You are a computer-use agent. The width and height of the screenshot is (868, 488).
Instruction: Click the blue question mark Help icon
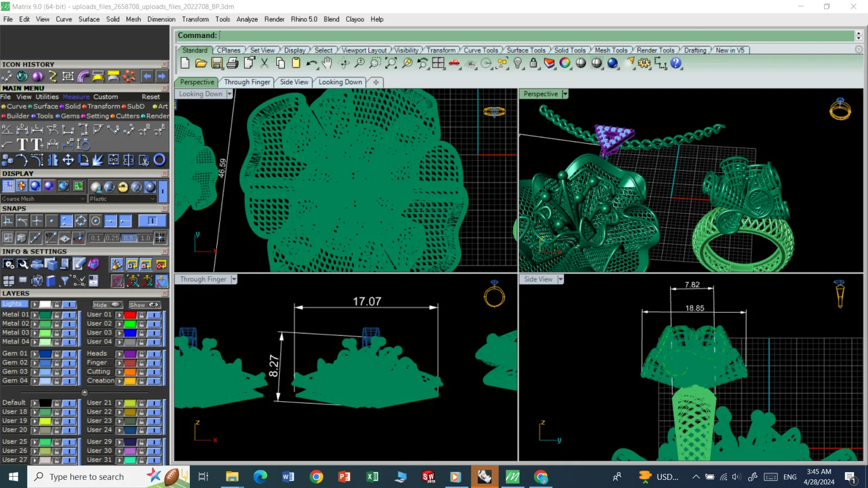[676, 63]
